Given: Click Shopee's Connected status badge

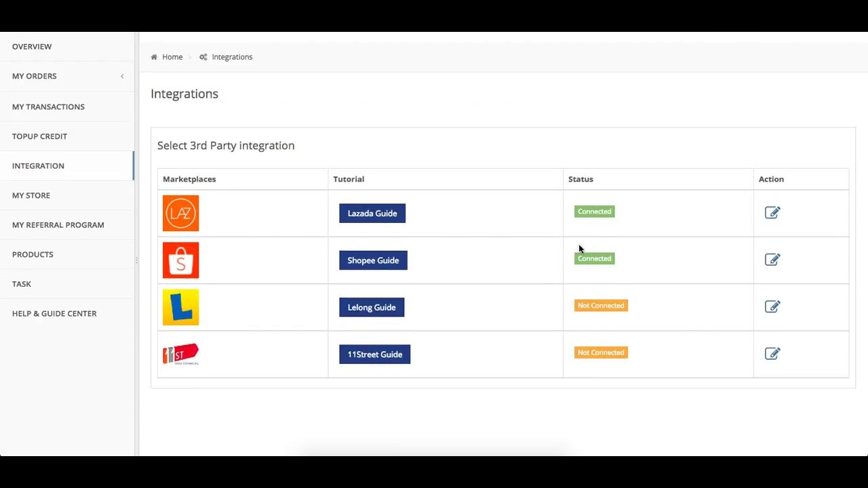Looking at the screenshot, I should click(x=595, y=258).
